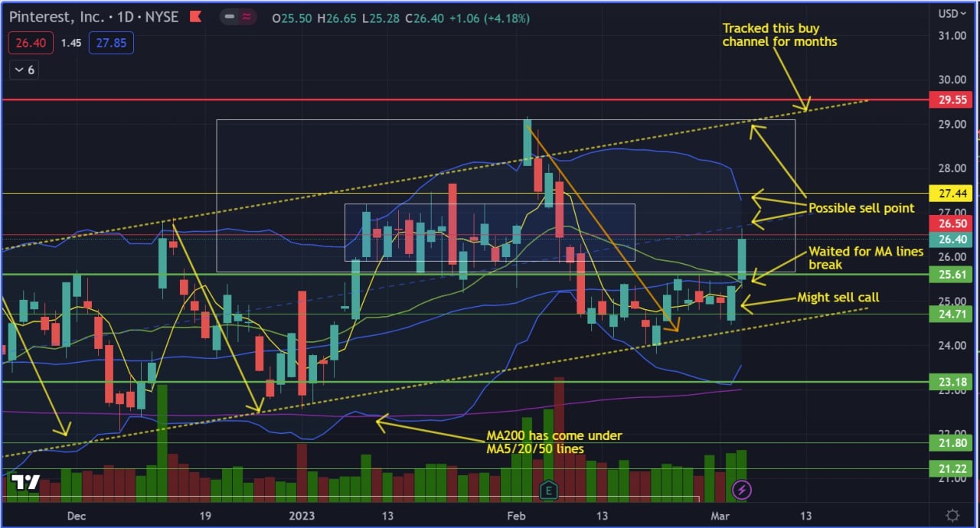Image resolution: width=980 pixels, height=528 pixels.
Task: Select the 'Possible sell point' note
Action: [x=861, y=208]
